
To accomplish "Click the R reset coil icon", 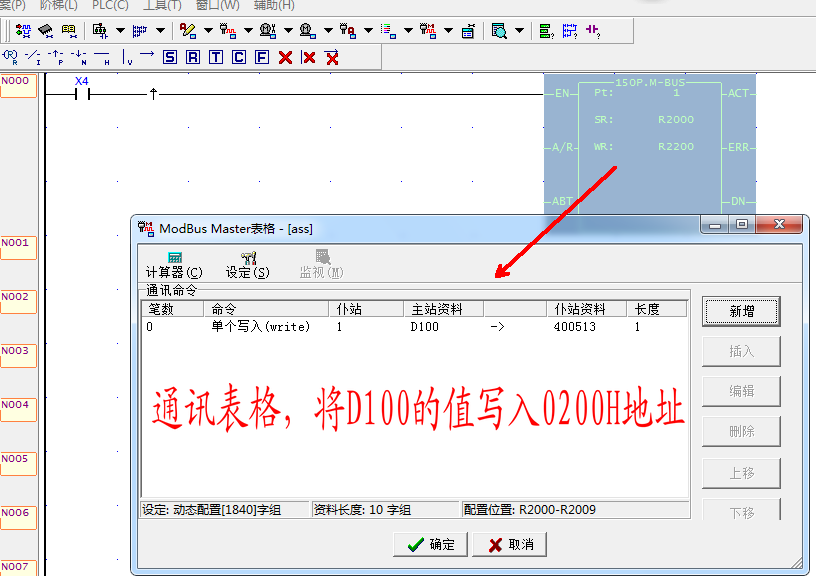I will click(192, 57).
